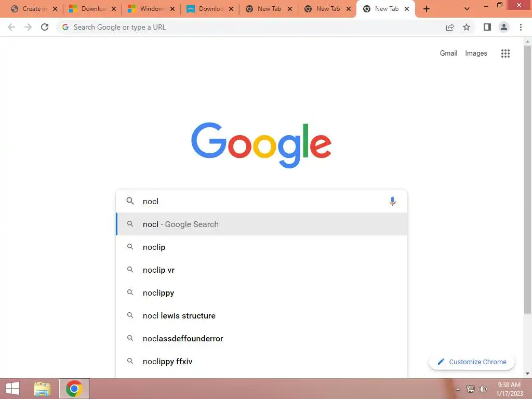Image resolution: width=532 pixels, height=399 pixels.
Task: Expand the tab search chevron
Action: coord(467,9)
